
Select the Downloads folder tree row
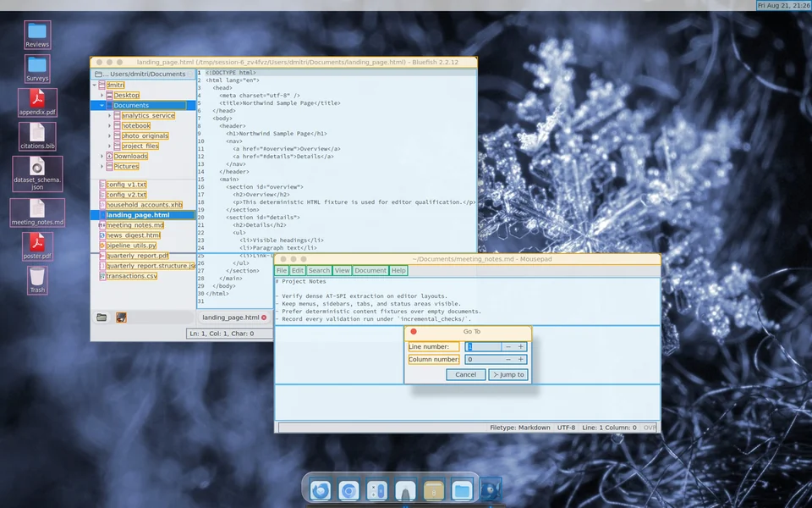130,156
